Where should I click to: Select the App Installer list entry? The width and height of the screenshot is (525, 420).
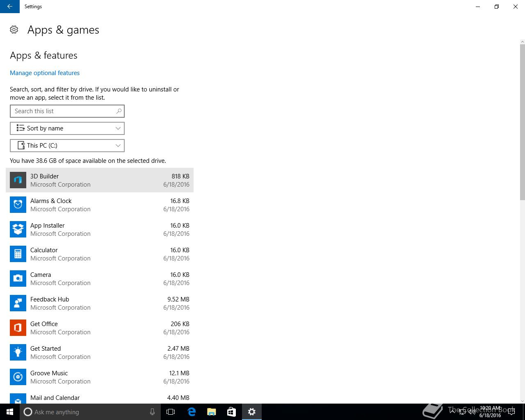click(x=100, y=229)
